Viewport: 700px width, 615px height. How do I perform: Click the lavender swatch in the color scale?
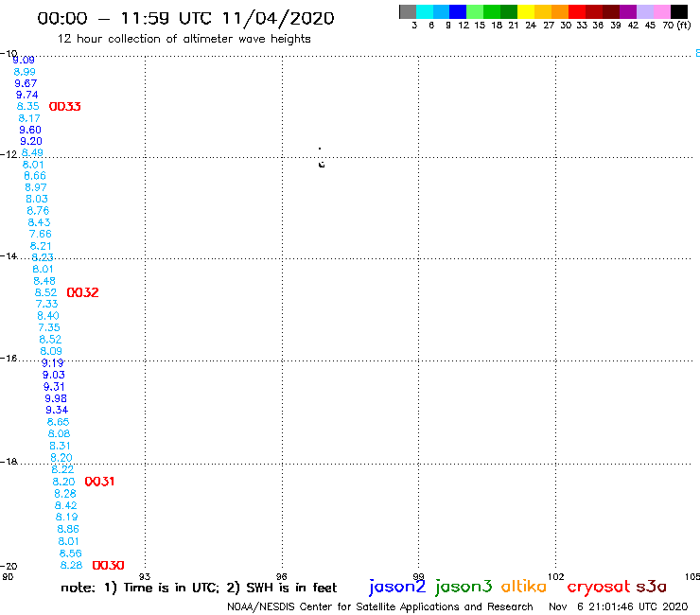point(644,11)
